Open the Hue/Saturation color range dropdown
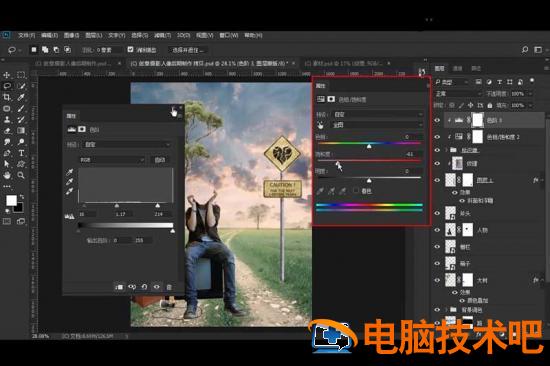 tap(377, 125)
